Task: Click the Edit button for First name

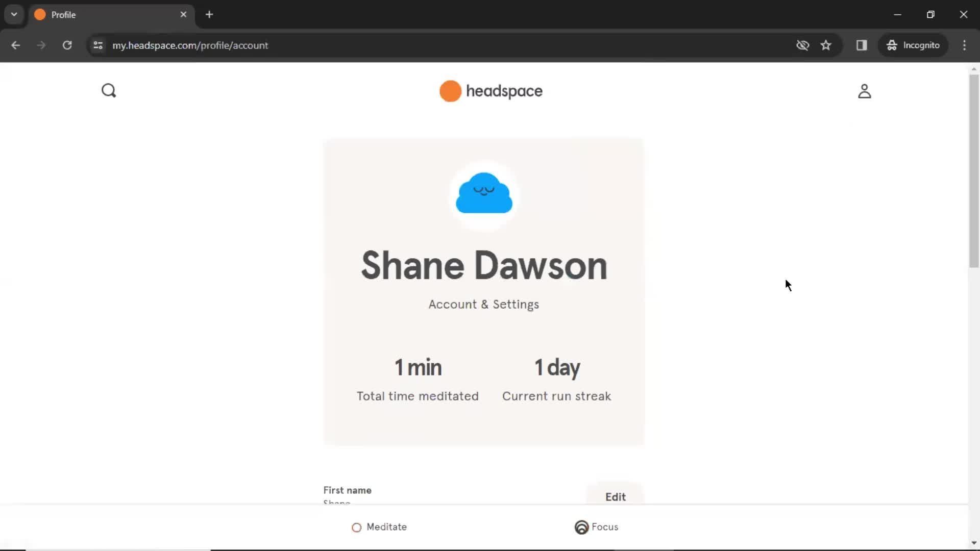Action: click(615, 496)
